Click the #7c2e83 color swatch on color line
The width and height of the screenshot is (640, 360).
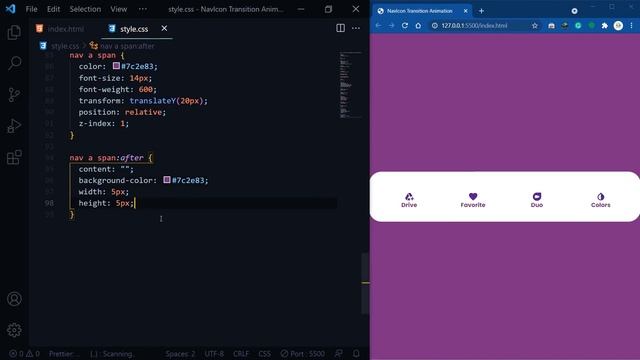coord(116,66)
